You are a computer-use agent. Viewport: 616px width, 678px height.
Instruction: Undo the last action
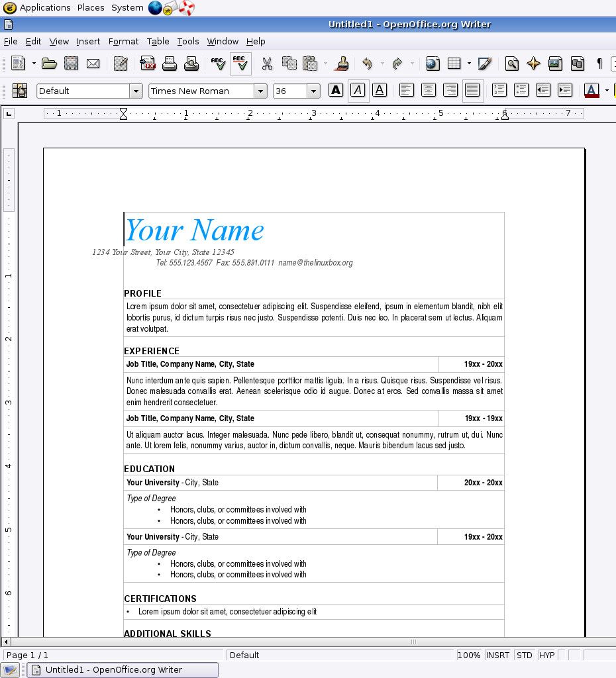click(x=367, y=64)
